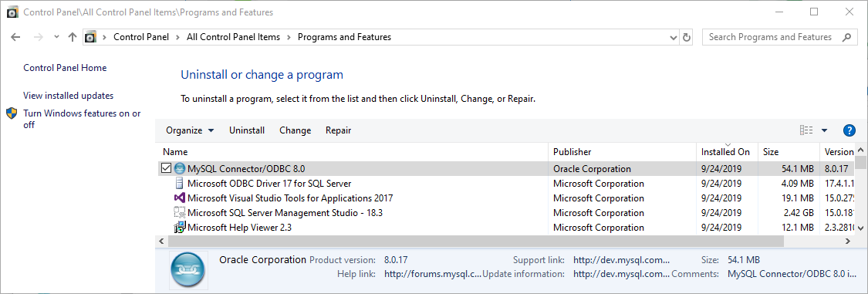Click the Back navigation arrow
868x294 pixels.
coord(15,37)
